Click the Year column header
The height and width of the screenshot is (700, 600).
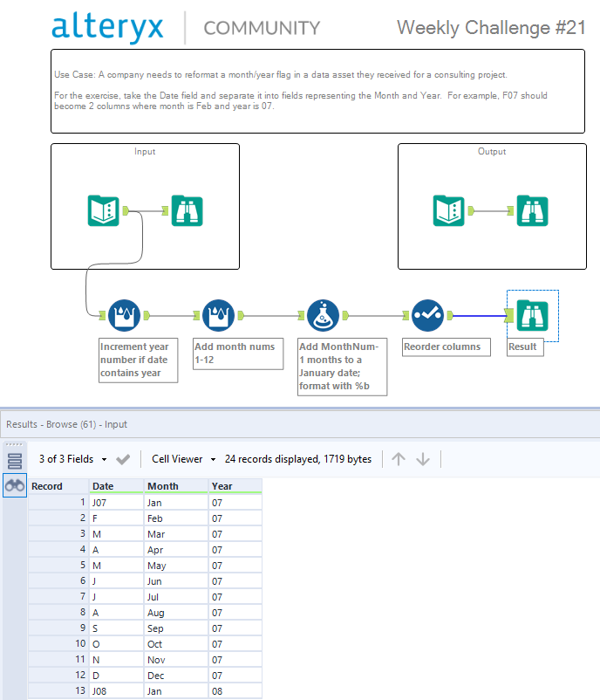[x=235, y=486]
